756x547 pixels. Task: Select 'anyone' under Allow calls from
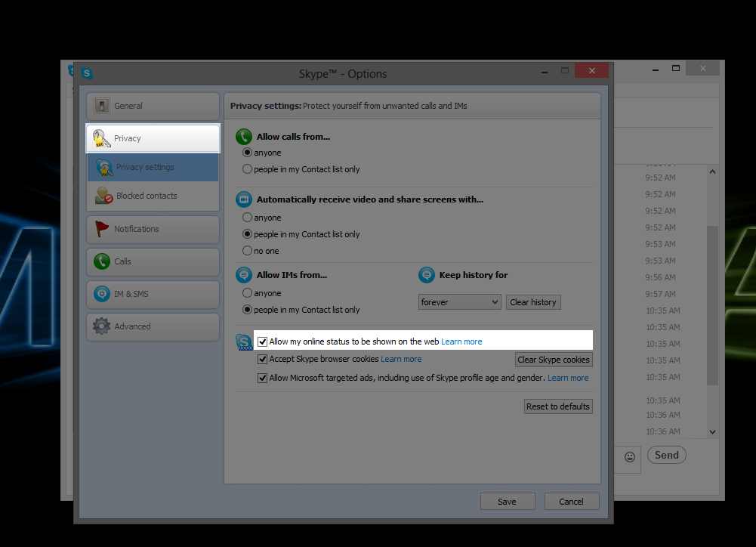pos(247,153)
